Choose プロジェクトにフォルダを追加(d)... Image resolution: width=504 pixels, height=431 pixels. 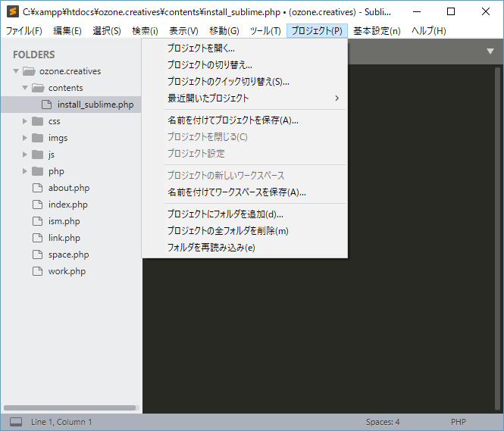click(245, 214)
